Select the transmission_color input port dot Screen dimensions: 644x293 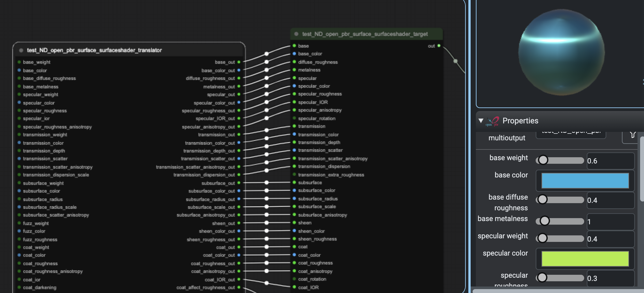click(294, 134)
